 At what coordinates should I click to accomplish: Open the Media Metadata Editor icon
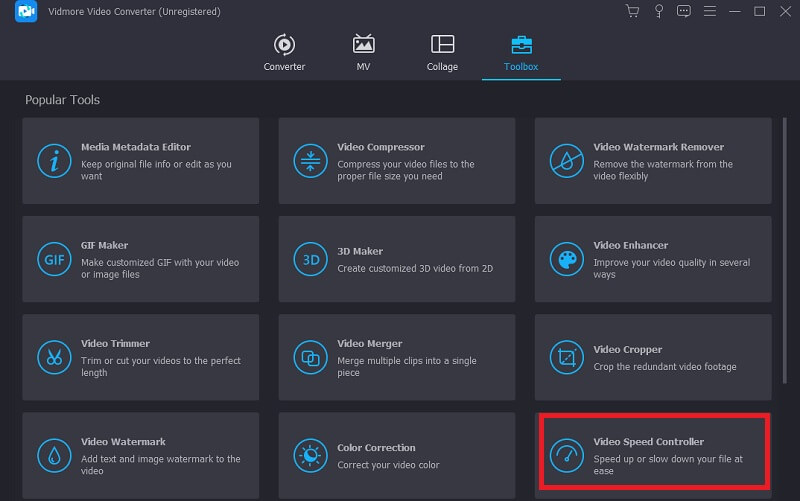click(54, 161)
